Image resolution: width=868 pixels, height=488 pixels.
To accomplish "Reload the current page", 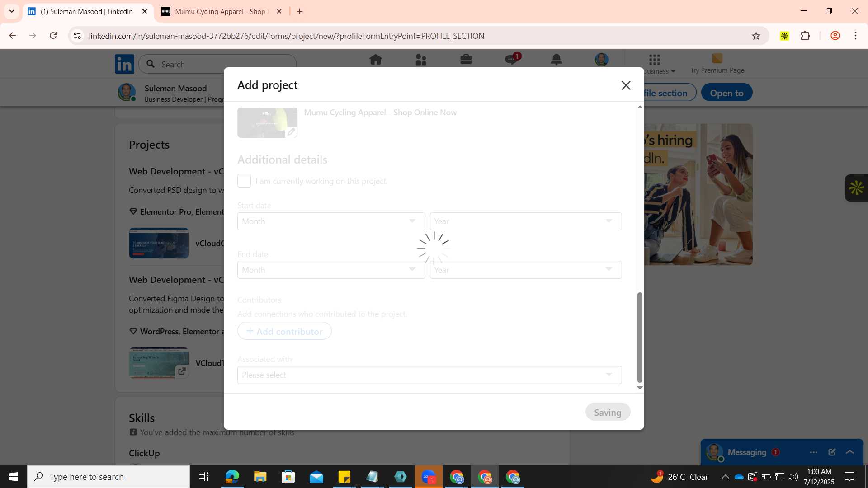I will (x=53, y=36).
